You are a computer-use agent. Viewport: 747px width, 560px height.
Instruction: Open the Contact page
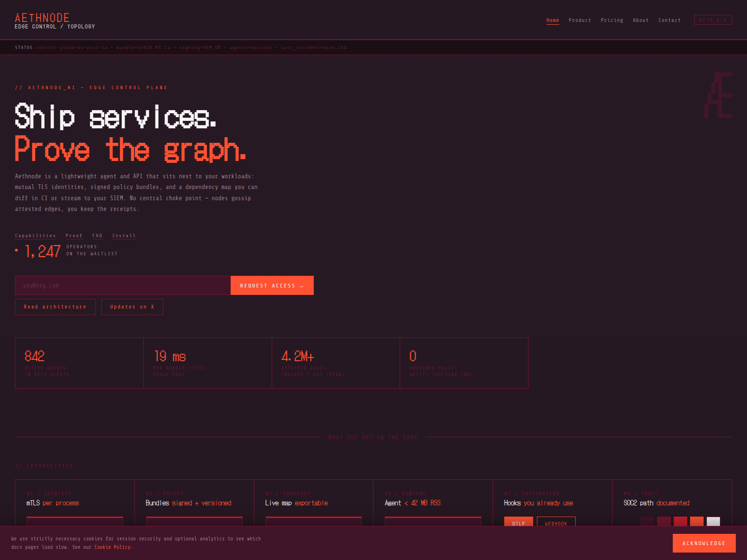tap(669, 20)
